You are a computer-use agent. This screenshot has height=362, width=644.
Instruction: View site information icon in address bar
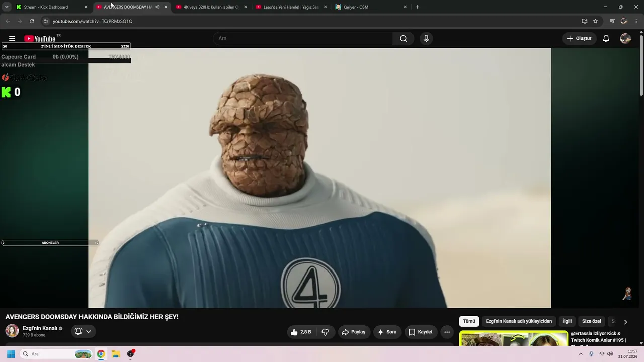(x=46, y=21)
